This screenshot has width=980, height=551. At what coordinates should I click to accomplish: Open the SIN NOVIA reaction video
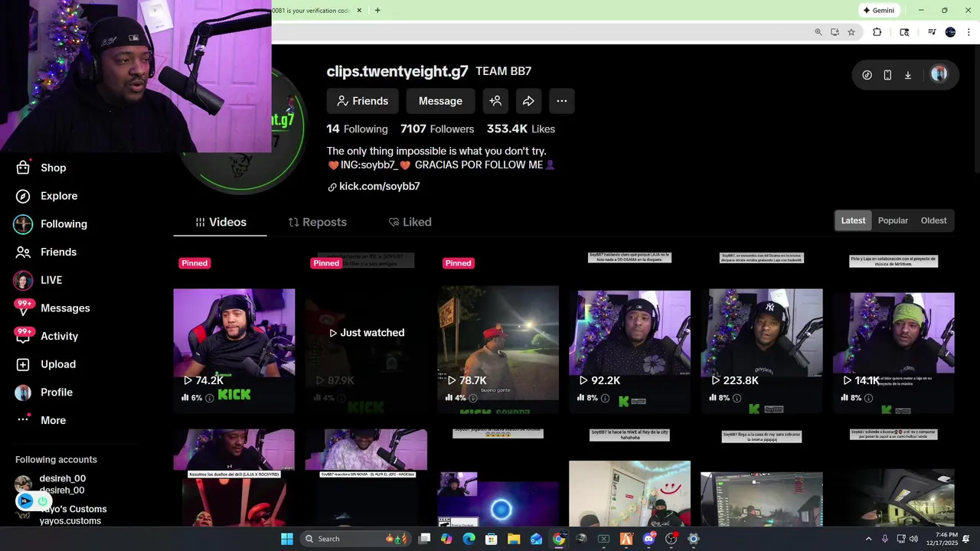pyautogui.click(x=366, y=478)
